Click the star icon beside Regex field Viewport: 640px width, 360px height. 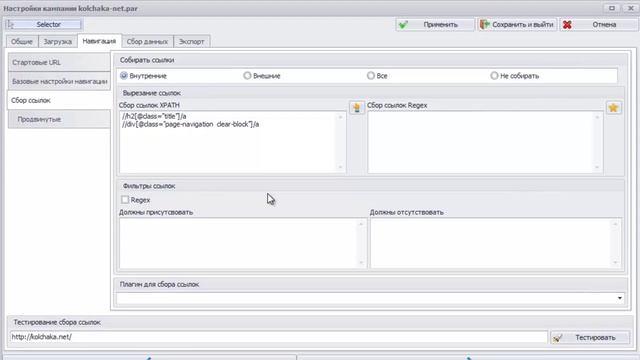click(x=613, y=108)
